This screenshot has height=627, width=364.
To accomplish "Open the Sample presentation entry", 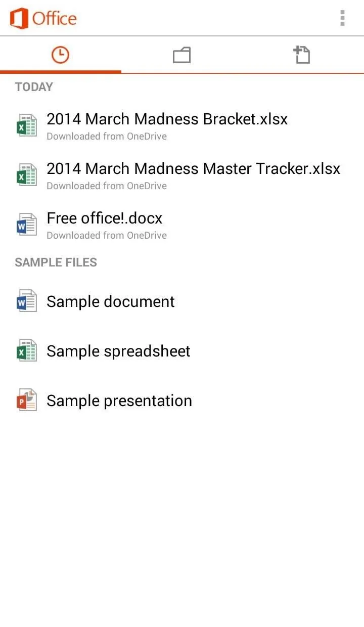I will point(182,400).
